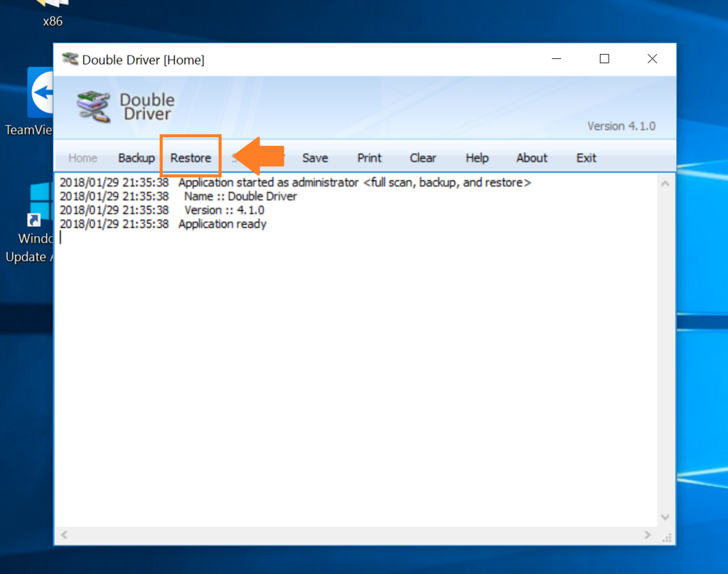Open the Restore menu item
Image resolution: width=728 pixels, height=574 pixels.
point(191,158)
